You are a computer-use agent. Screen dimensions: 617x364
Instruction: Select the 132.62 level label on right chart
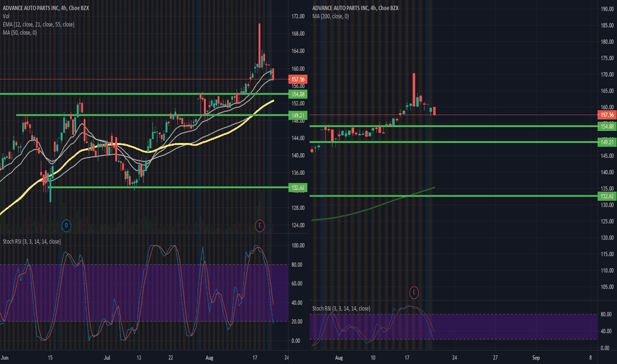coord(607,196)
